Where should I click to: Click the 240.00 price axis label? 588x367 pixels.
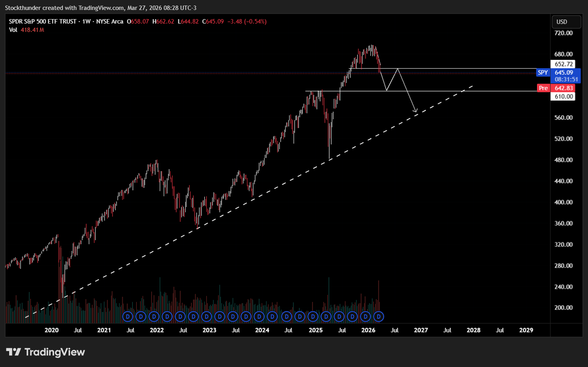pos(563,287)
